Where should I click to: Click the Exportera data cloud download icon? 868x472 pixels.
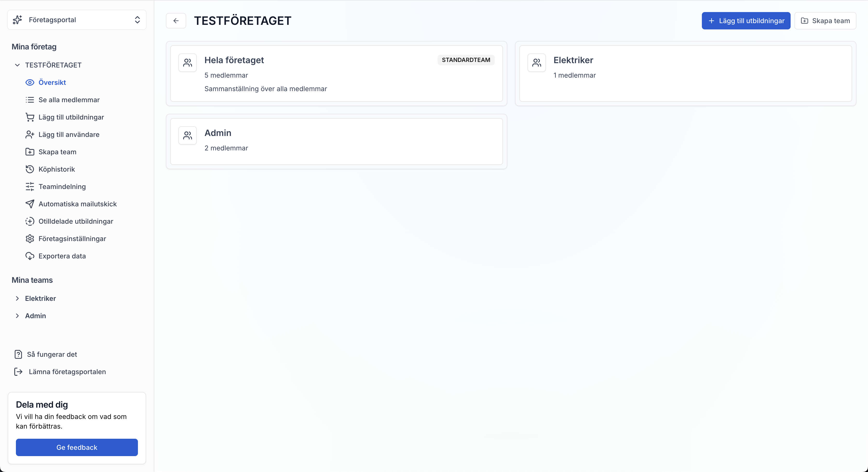click(30, 256)
